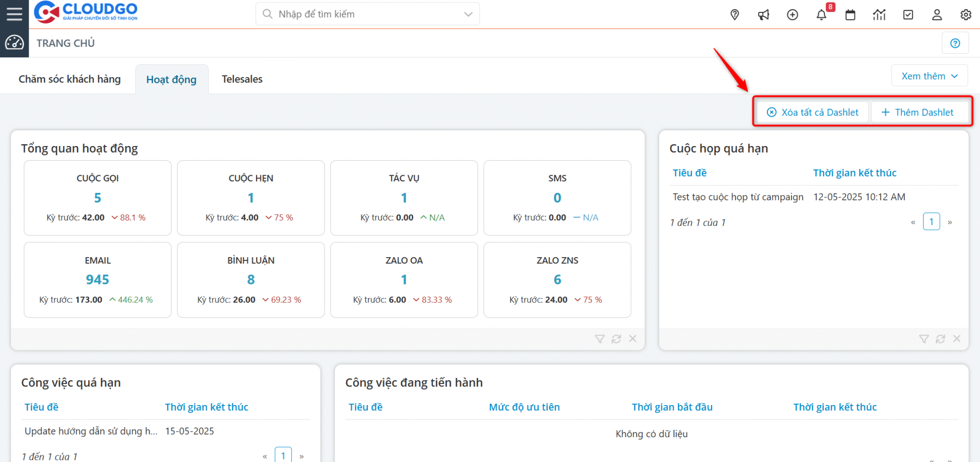Refresh the Cuộc họp quá hạn dashlet
The width and height of the screenshot is (980, 462).
pos(940,339)
